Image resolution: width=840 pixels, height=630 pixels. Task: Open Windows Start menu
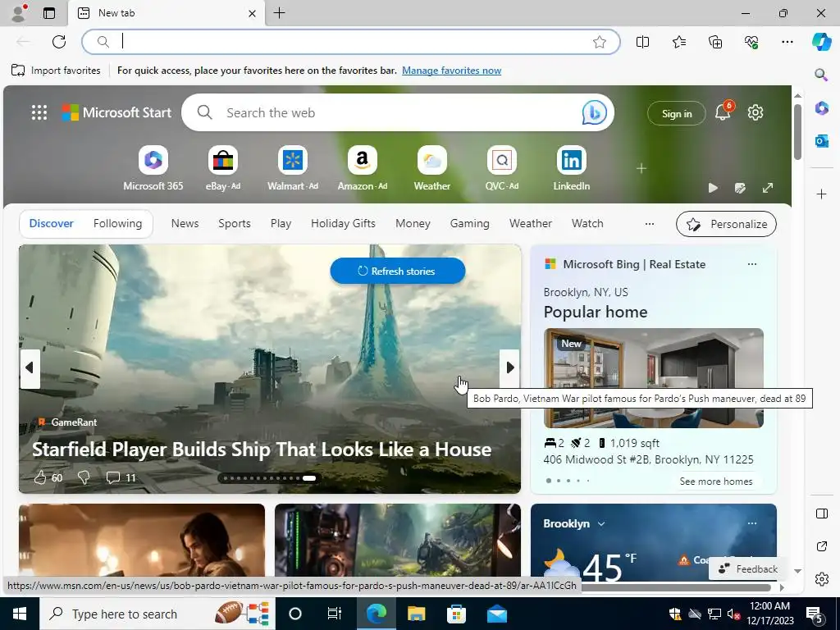(x=20, y=614)
